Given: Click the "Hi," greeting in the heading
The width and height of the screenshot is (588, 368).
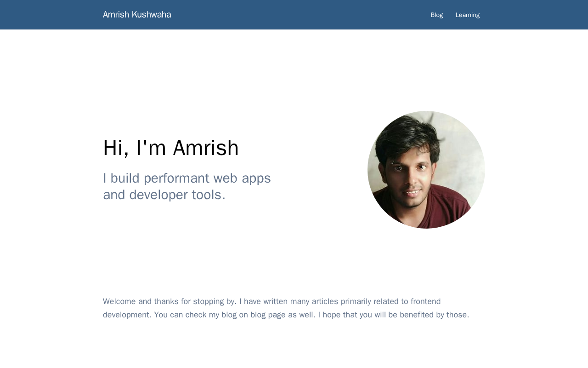Looking at the screenshot, I should (x=116, y=148).
